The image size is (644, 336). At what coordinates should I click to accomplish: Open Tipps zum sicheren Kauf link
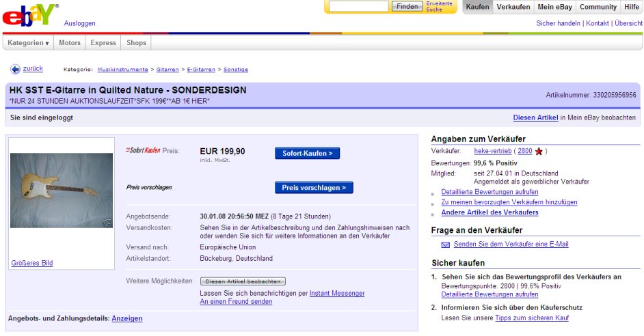click(x=532, y=318)
